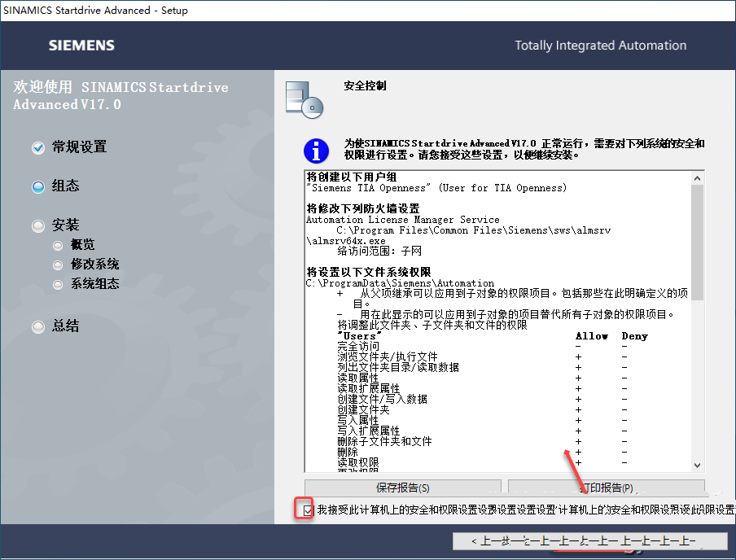Screen dimensions: 736x560
Task: Click the scroll down arrow in the report
Action: click(x=697, y=466)
